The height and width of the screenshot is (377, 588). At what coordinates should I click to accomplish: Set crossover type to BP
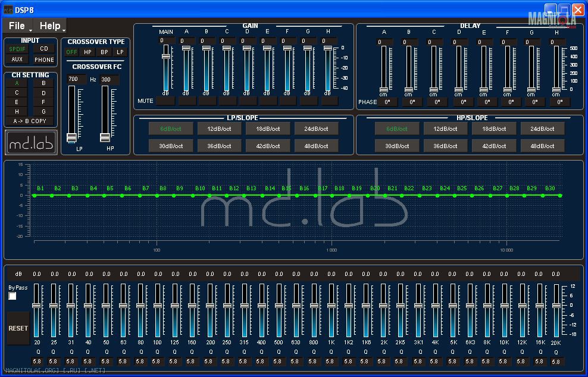pos(104,52)
